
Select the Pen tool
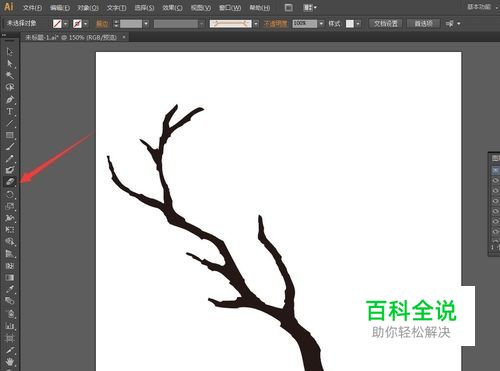10,99
